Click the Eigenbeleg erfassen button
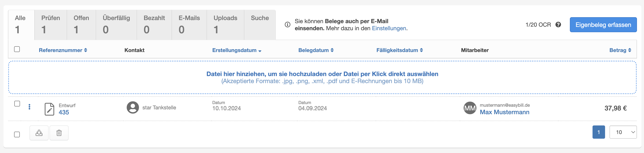 click(603, 25)
